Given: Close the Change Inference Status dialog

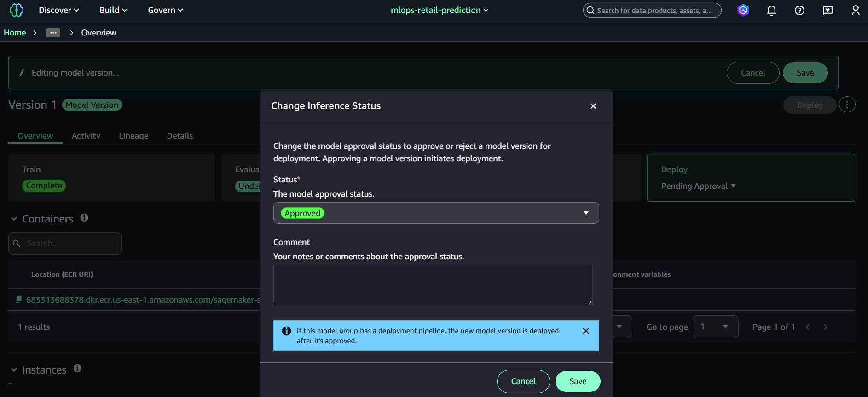Looking at the screenshot, I should (593, 106).
